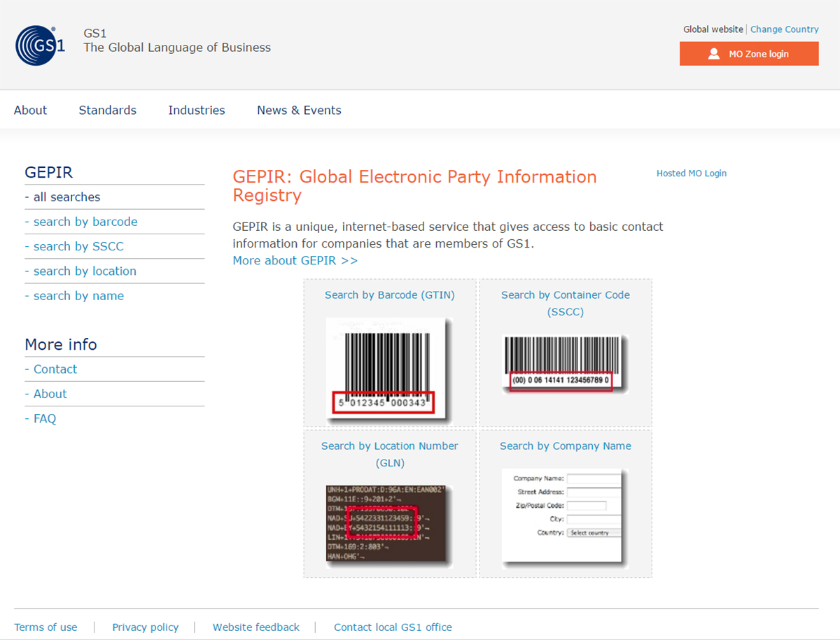The image size is (840, 640).
Task: Select 'search by location' in sidebar
Action: tap(85, 271)
